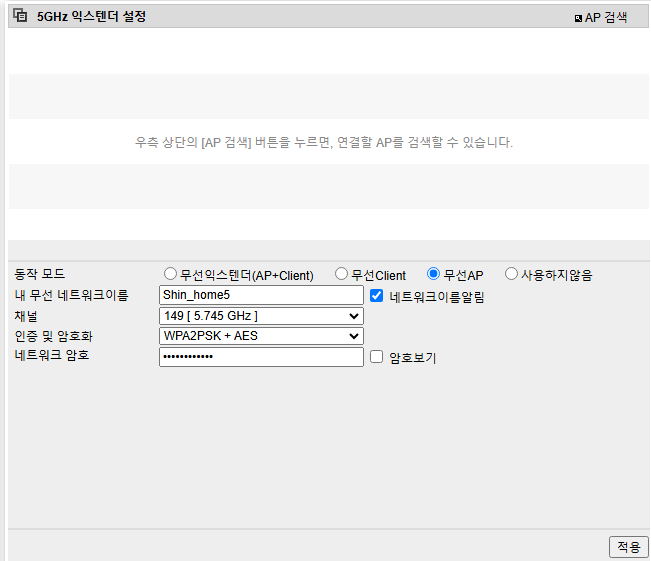Select the 무선AP mode radio button

pos(433,274)
